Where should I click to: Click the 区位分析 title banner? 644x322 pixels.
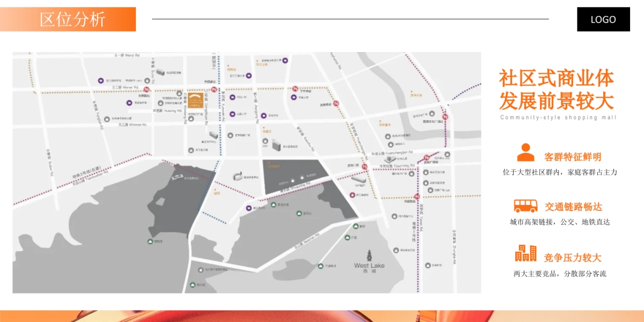[x=73, y=19]
